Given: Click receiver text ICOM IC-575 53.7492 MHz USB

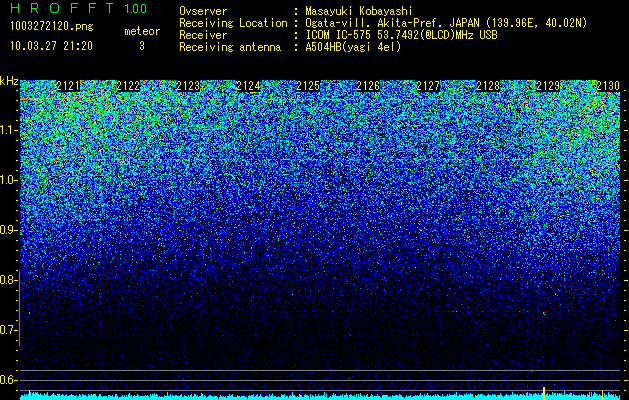Looking at the screenshot, I should [401, 35].
